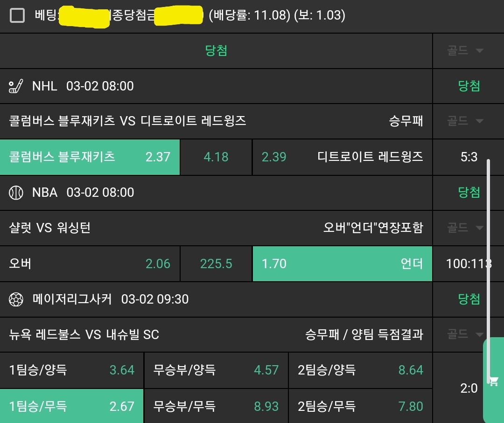Click the NHL hockey stick icon
Image resolution: width=504 pixels, height=423 pixels.
pos(16,86)
